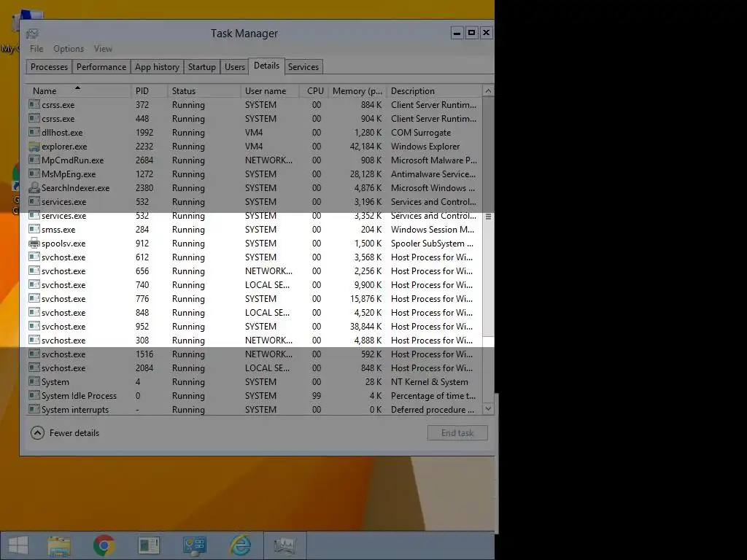Click the scroll down arrow of process list
The width and height of the screenshot is (747, 560).
click(488, 408)
